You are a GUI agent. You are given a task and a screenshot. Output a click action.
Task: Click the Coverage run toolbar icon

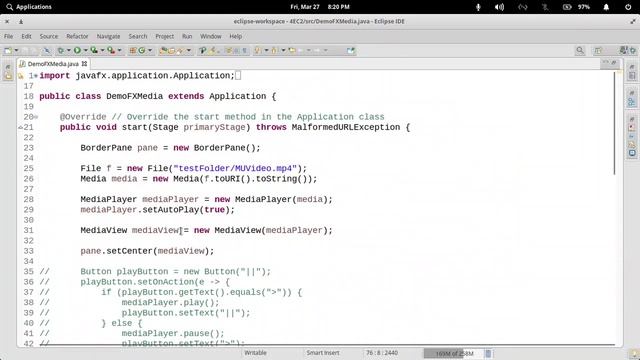(94, 51)
